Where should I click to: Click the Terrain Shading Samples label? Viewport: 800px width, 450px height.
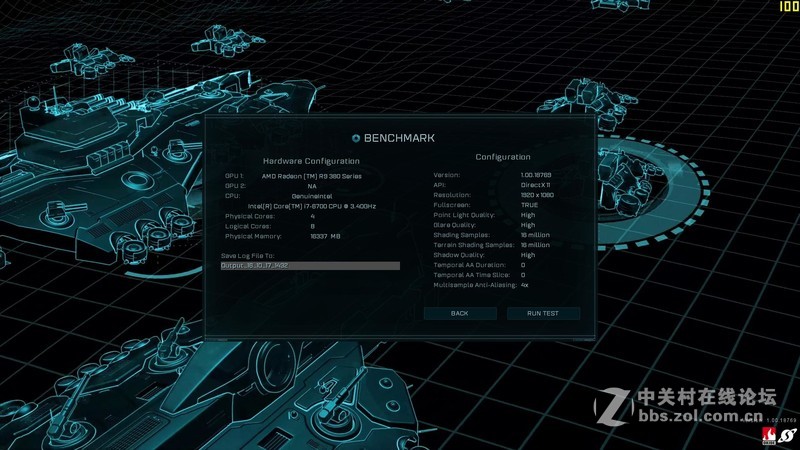(x=474, y=245)
